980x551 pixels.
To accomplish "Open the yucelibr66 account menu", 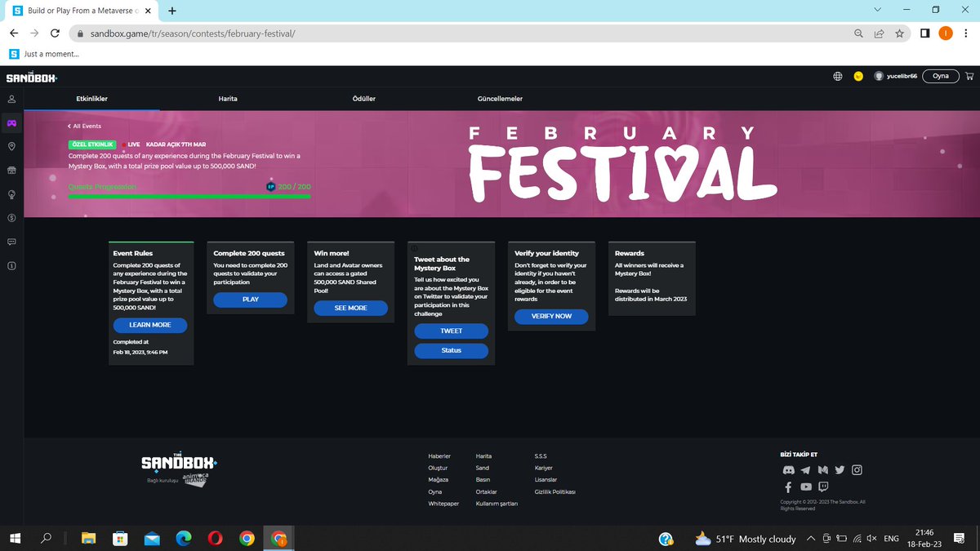I will click(x=896, y=76).
